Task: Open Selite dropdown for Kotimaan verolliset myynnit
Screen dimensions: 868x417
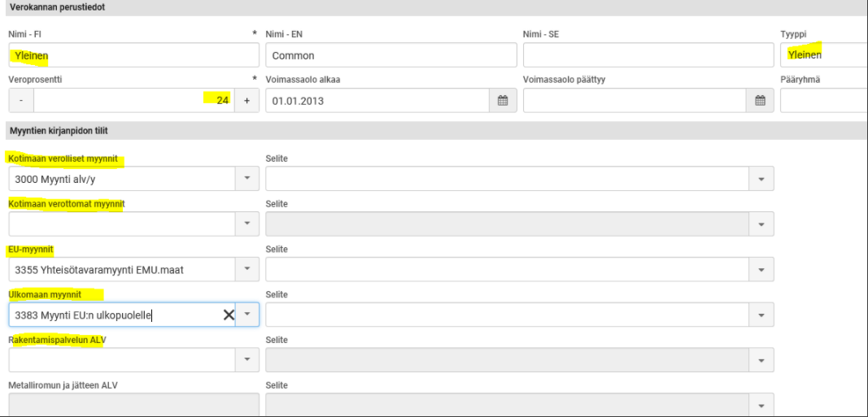Action: 761,179
